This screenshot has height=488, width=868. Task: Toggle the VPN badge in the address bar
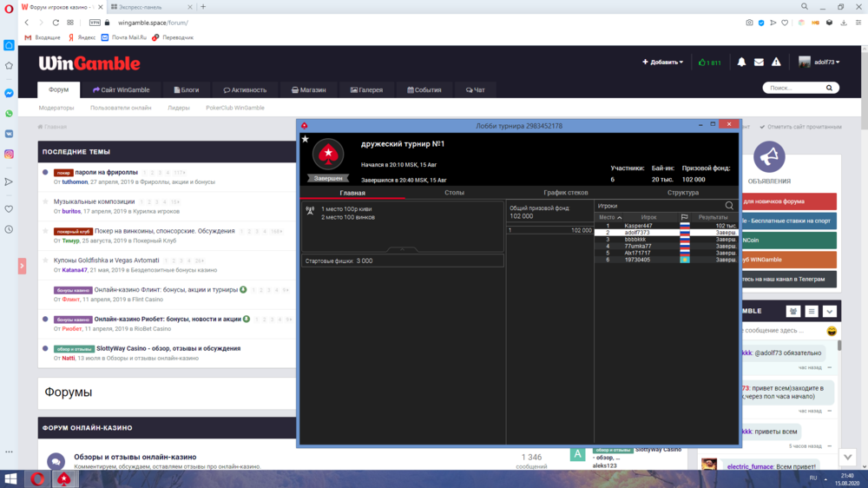[95, 23]
